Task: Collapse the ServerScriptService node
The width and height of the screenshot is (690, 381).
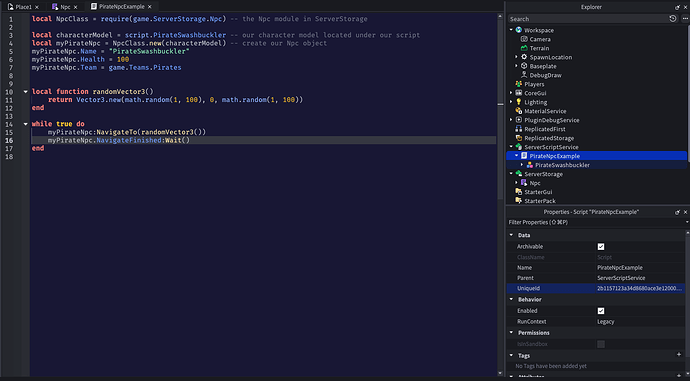Action: tap(511, 147)
